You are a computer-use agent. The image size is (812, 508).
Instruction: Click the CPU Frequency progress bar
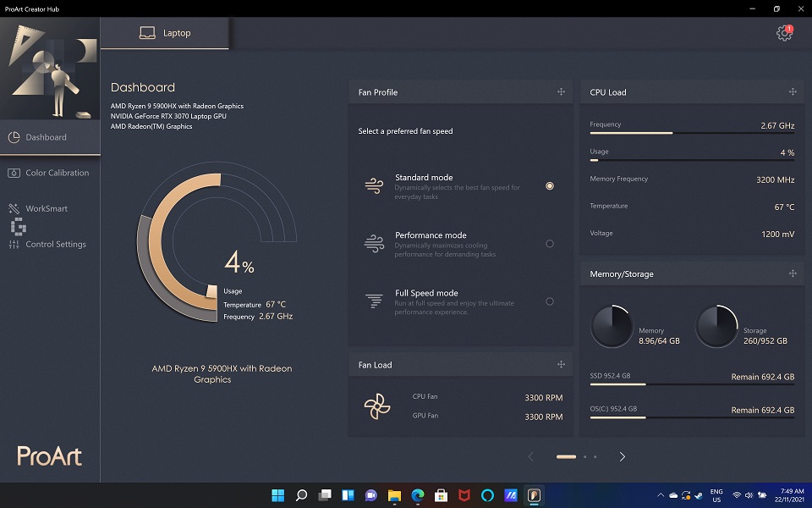pos(692,133)
